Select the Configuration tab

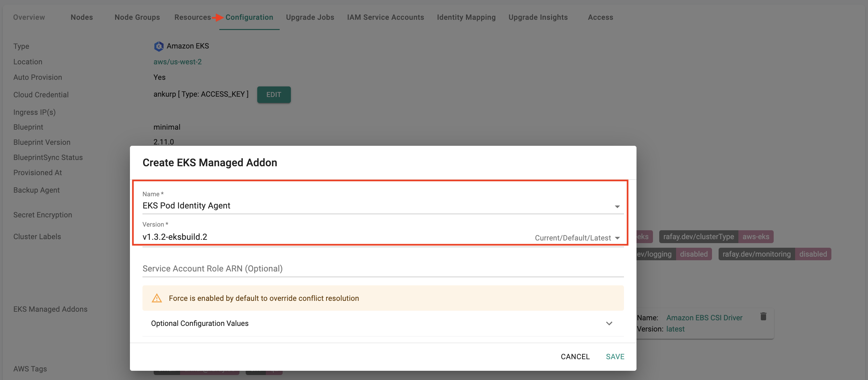click(x=249, y=17)
